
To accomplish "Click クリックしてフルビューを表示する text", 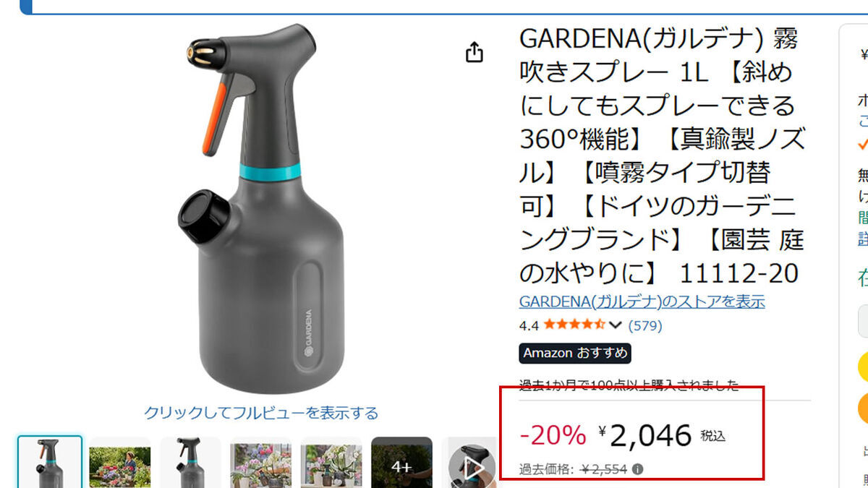I will pos(261,413).
